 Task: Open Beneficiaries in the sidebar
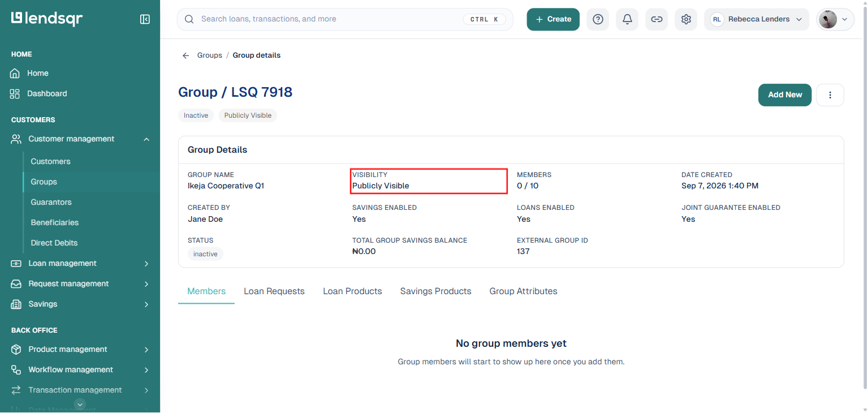(x=54, y=223)
